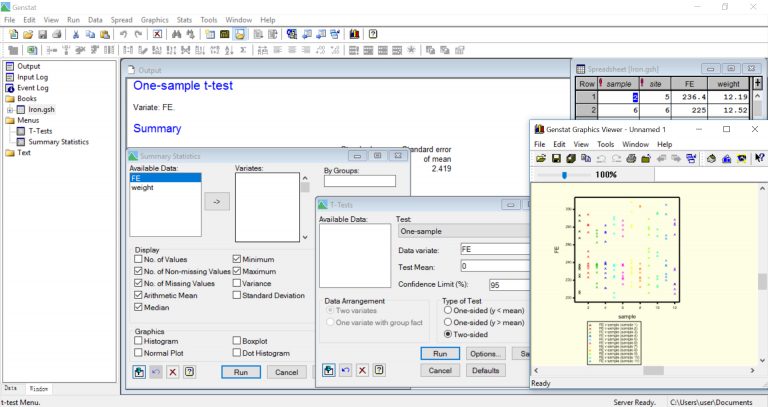Open the Stats menu
Viewport: 768px width, 407px height.
click(x=184, y=20)
